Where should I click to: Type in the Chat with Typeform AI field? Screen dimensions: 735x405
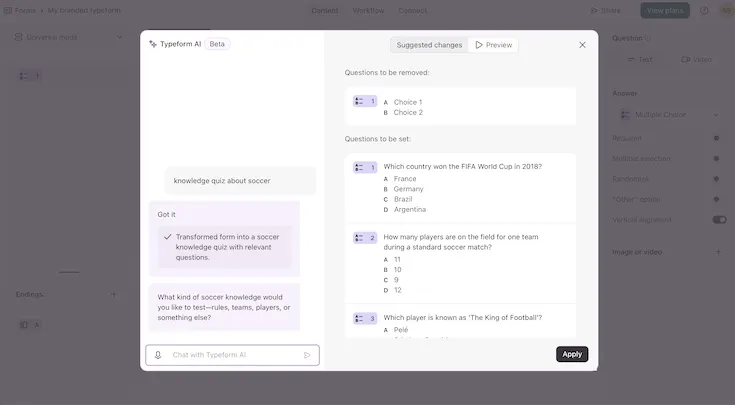(232, 355)
